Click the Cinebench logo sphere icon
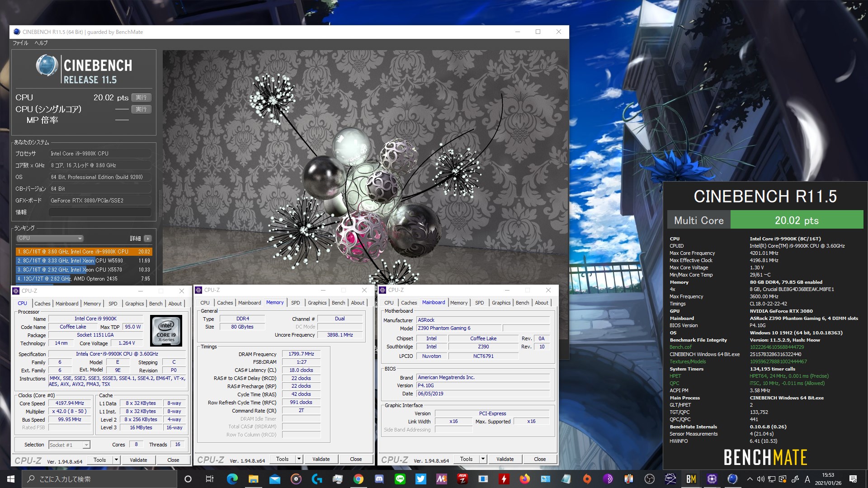 47,66
